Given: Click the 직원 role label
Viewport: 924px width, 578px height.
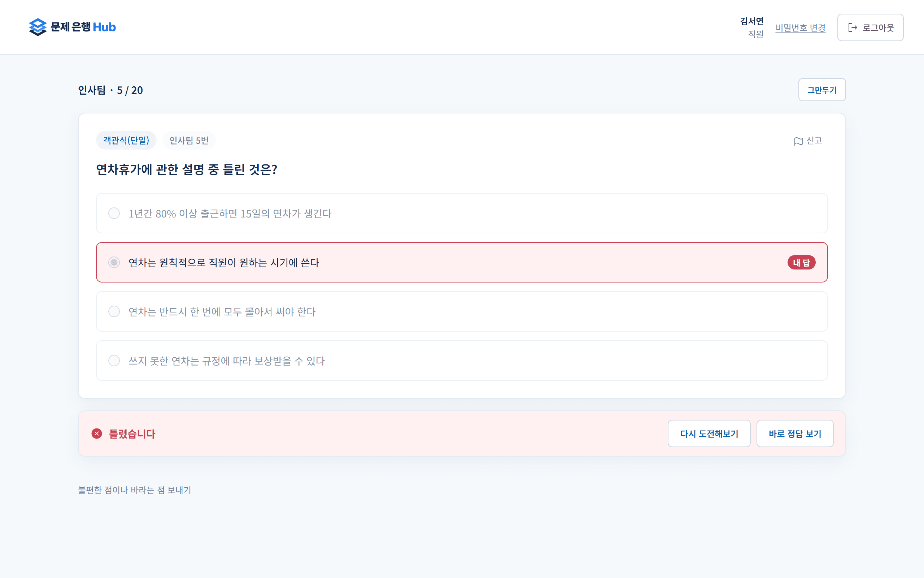Looking at the screenshot, I should click(x=755, y=34).
